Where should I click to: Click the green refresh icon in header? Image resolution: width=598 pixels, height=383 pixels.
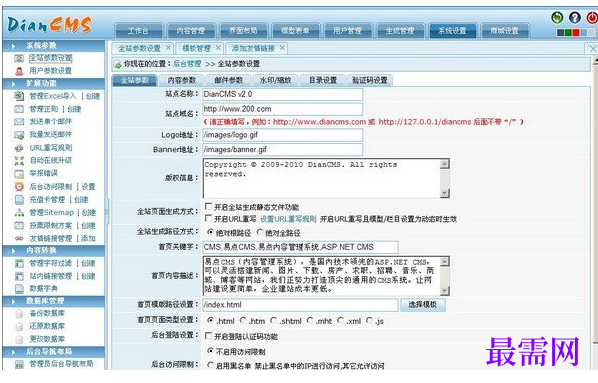point(557,18)
